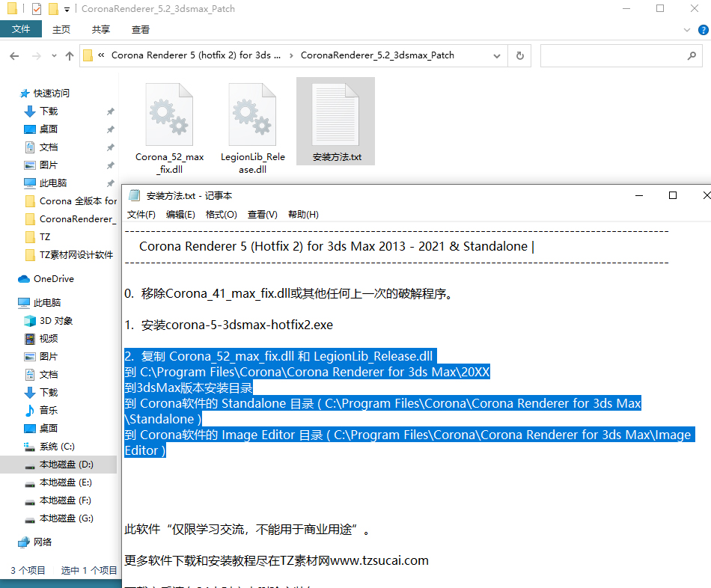Click CoronaRenderer_5.2_3dsmax_Patch breadcrumb segment
The height and width of the screenshot is (588, 711).
pos(377,55)
